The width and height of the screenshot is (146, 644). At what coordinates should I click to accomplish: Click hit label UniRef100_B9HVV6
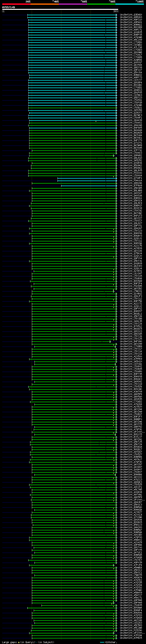pos(131,233)
